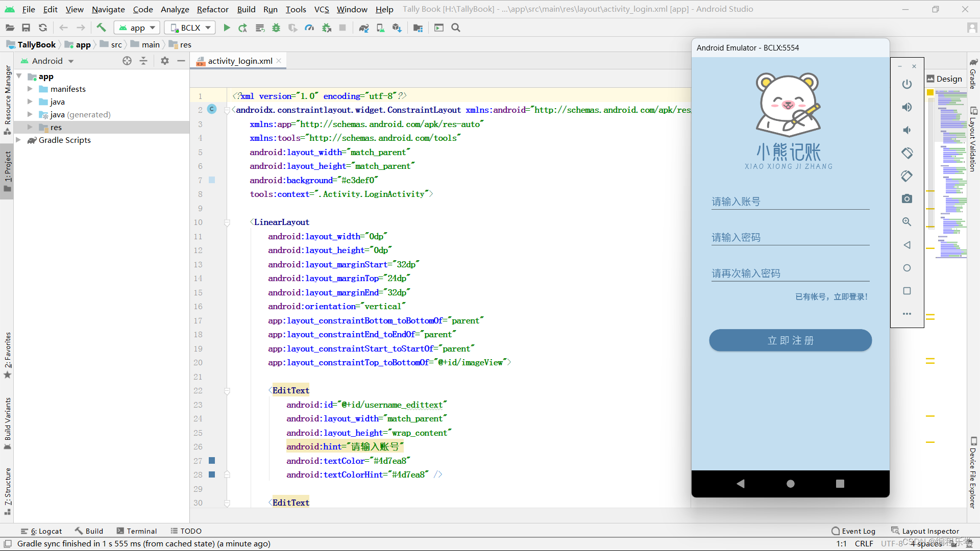Debug the app using the bug icon

coord(276,28)
